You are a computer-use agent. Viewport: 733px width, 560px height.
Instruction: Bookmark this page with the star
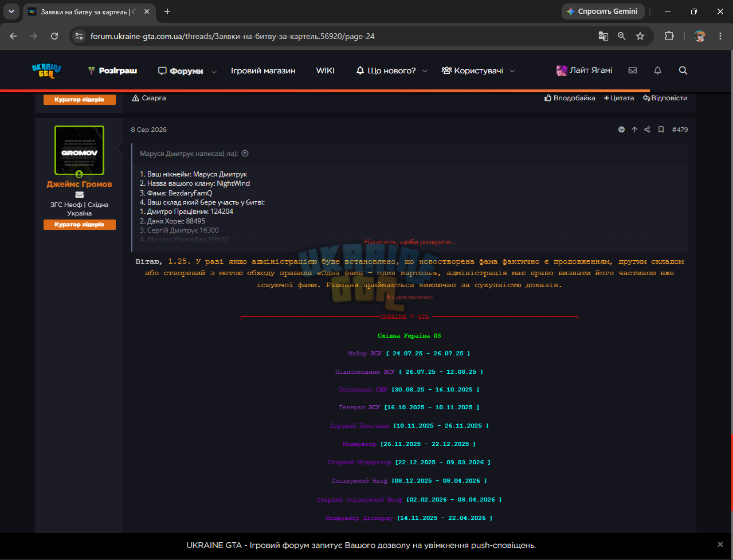[640, 36]
